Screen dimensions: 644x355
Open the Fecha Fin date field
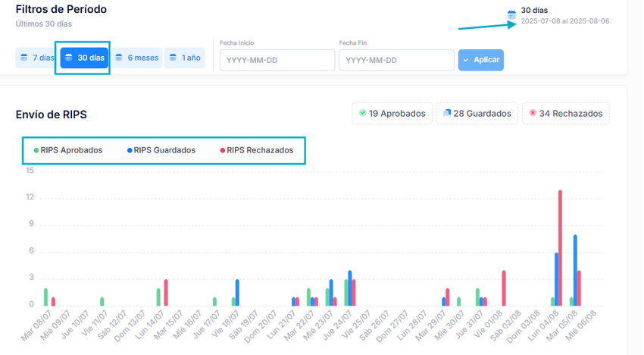coord(395,61)
